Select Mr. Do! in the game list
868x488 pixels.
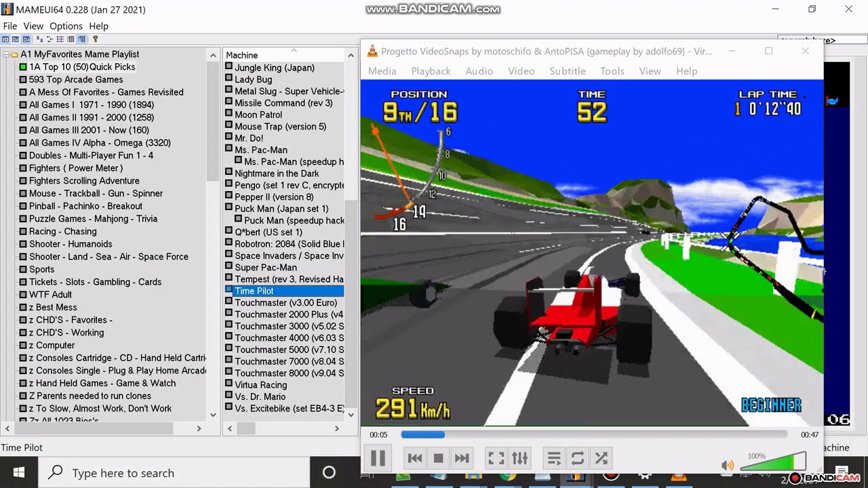[249, 138]
